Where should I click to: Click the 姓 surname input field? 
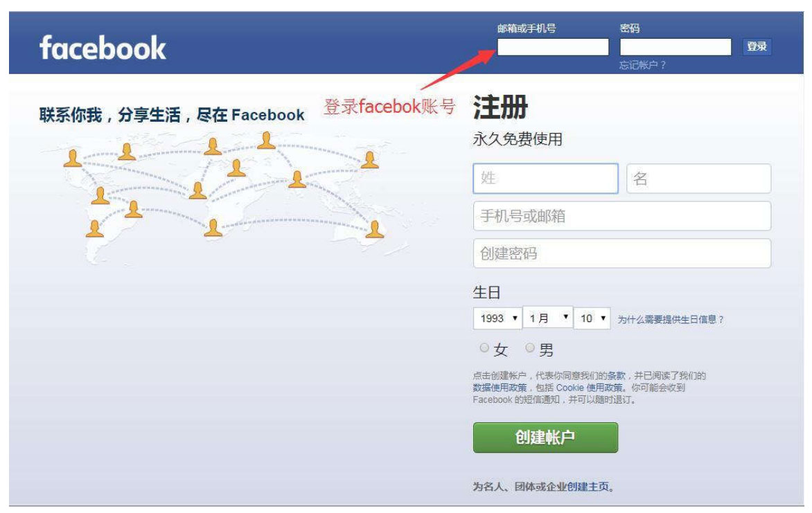pos(545,179)
